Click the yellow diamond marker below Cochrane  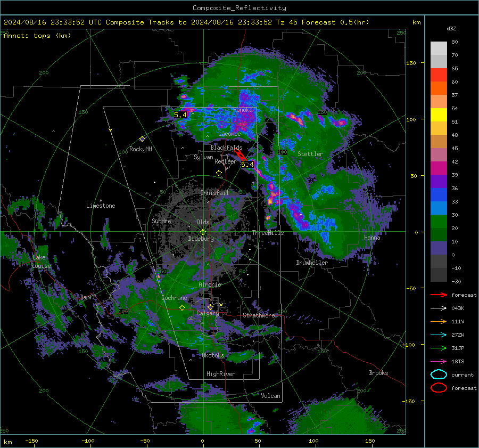click(183, 308)
